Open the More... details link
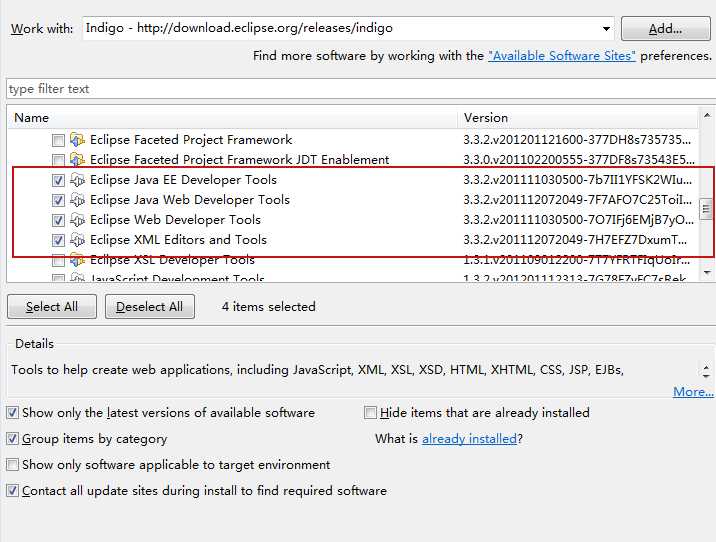This screenshot has height=542, width=716. tap(693, 392)
